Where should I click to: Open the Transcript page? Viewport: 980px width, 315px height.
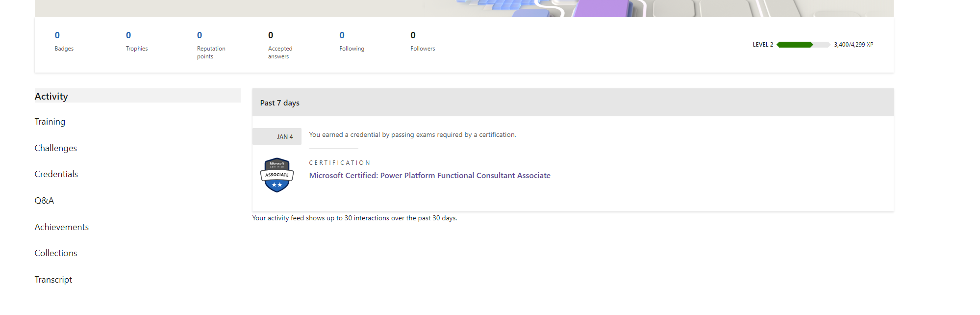point(53,280)
